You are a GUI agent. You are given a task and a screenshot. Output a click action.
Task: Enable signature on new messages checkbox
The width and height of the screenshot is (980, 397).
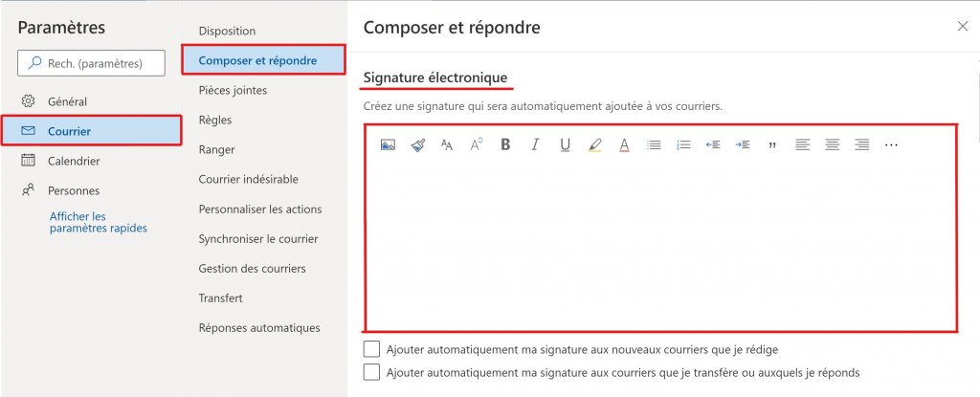click(x=371, y=349)
